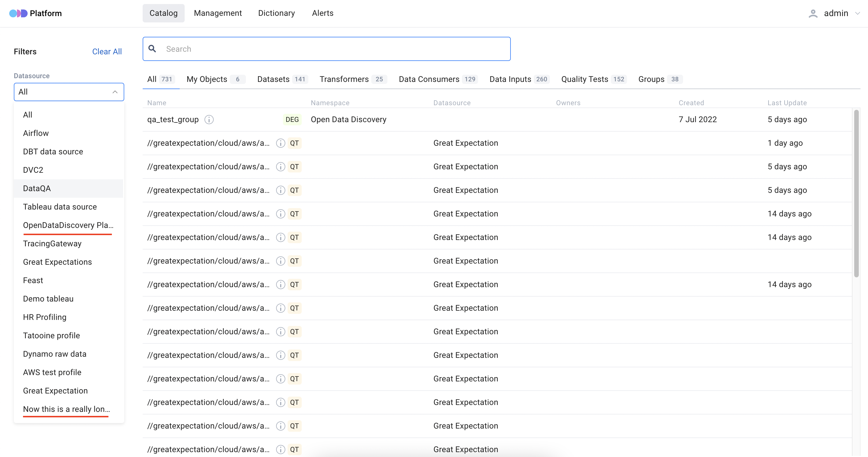This screenshot has height=457, width=868.
Task: Open the qa_test_group entry
Action: coord(173,120)
